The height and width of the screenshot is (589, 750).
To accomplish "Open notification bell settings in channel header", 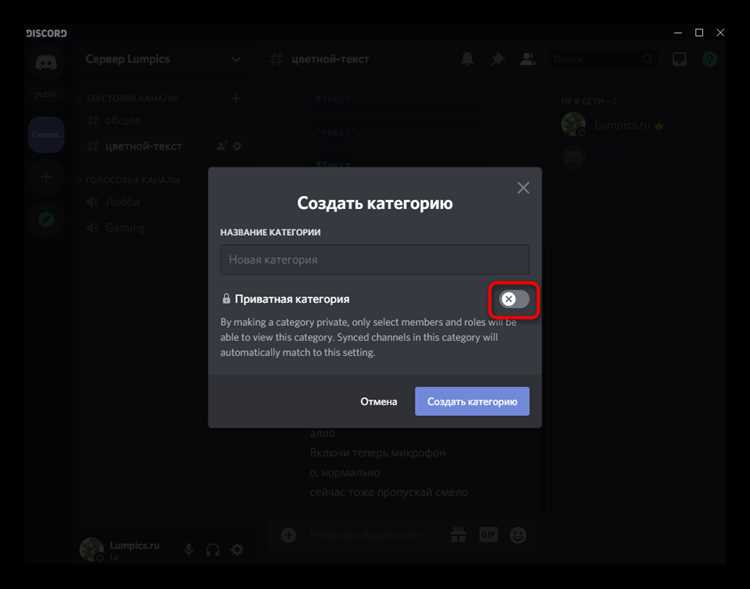I will pyautogui.click(x=467, y=59).
